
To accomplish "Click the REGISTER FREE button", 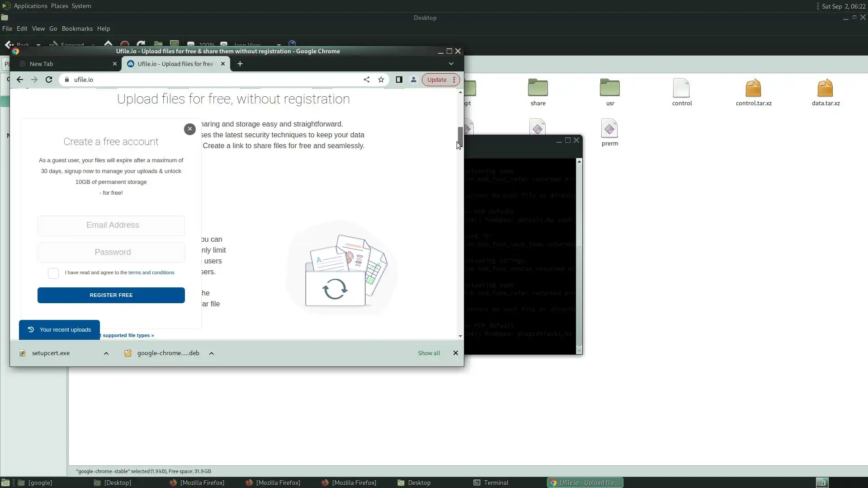I will click(x=111, y=295).
